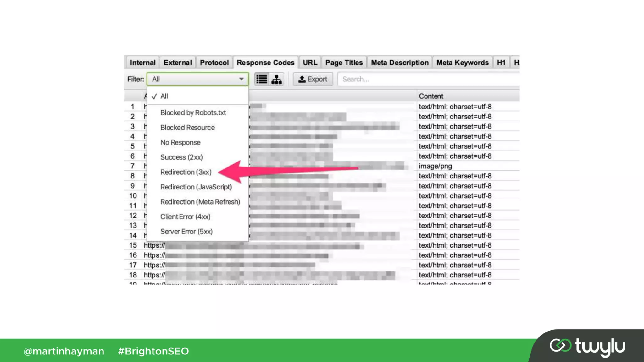Switch to the Page Titles tab
644x362 pixels.
point(344,63)
